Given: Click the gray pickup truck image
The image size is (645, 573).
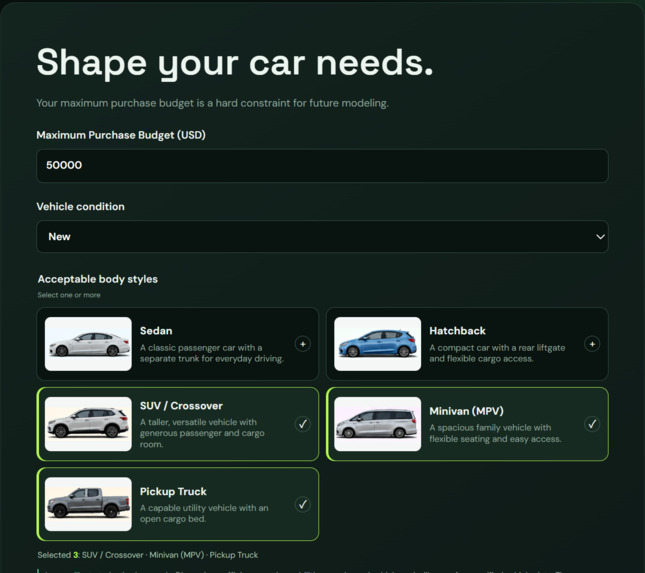Looking at the screenshot, I should tap(88, 504).
